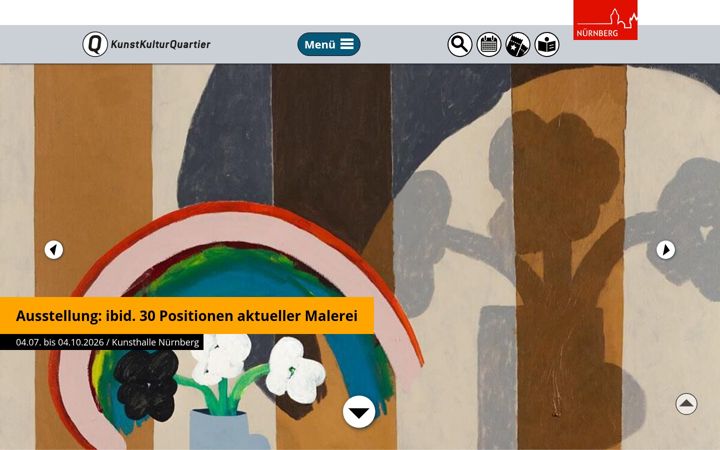Viewport: 720px width, 450px height.
Task: Show the next slide in the carousel
Action: coord(666,250)
